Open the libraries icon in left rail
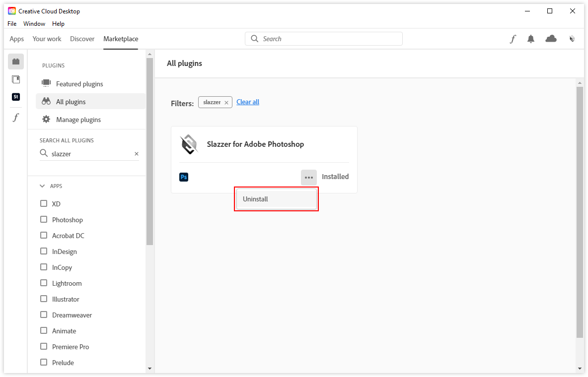 16,79
